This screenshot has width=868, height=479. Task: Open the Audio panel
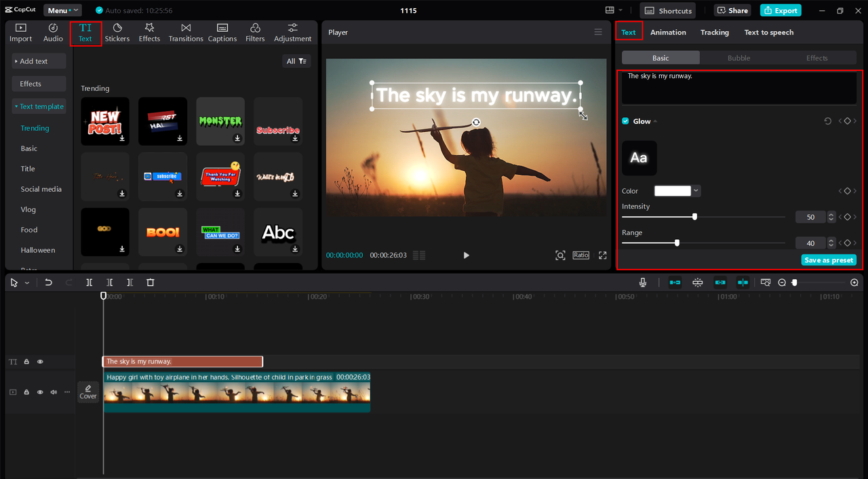pos(53,33)
